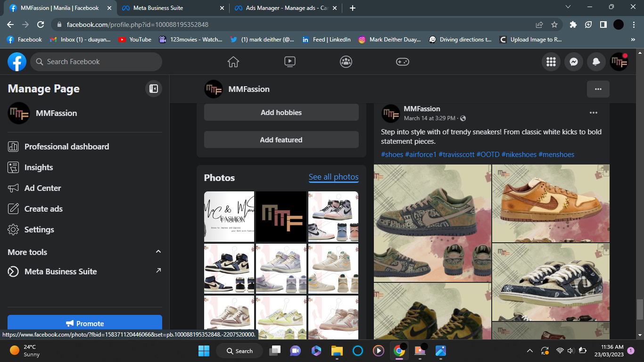
Task: Open the MMF black logo photo thumbnail
Action: [281, 216]
